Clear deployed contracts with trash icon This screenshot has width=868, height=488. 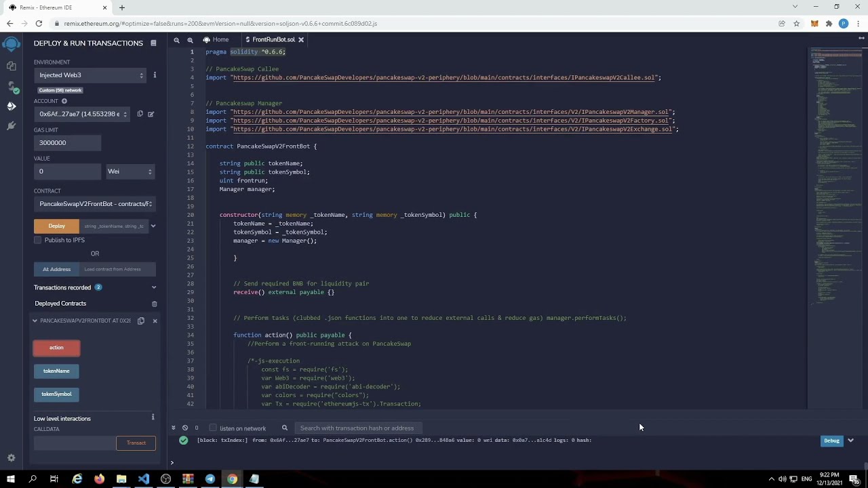pyautogui.click(x=154, y=304)
